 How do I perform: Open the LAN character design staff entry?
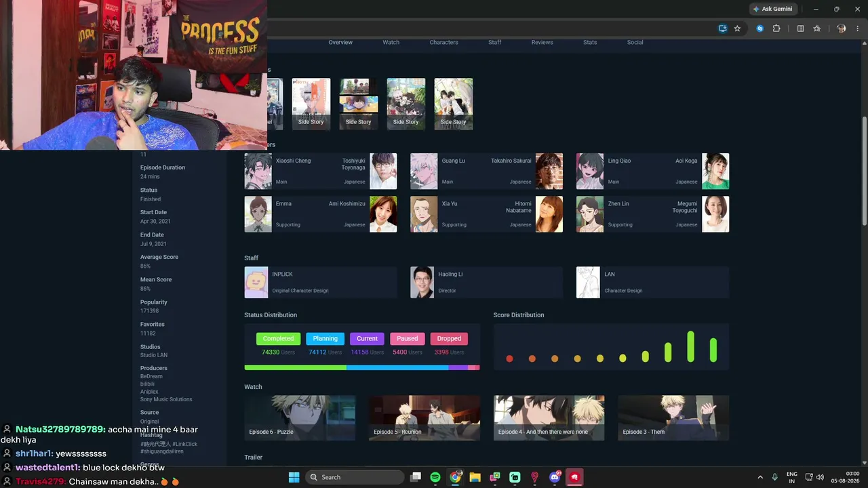click(x=653, y=282)
